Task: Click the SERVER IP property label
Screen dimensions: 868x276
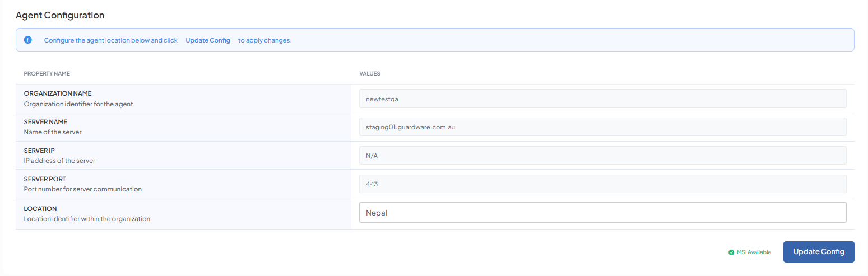Action: (39, 151)
